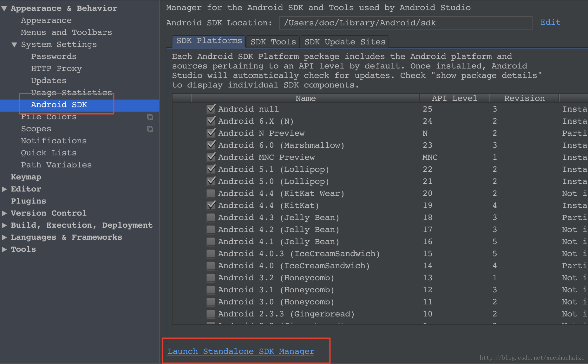
Task: Click the Android SDK Location path field
Action: click(x=405, y=23)
